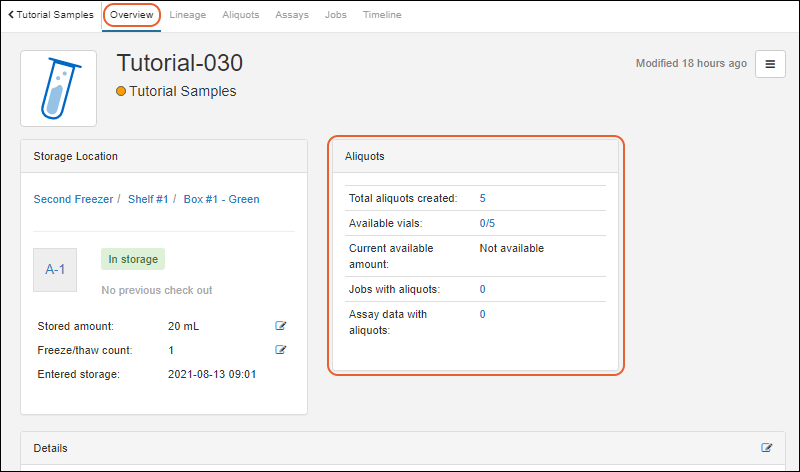This screenshot has height=472, width=800.
Task: Click the Details panel edit icon
Action: click(767, 448)
